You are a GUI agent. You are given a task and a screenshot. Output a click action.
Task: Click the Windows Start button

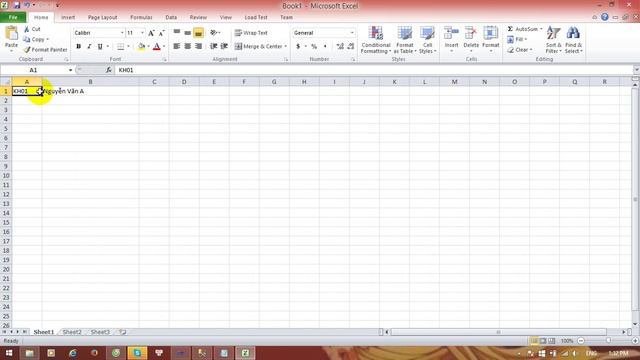pos(9,353)
